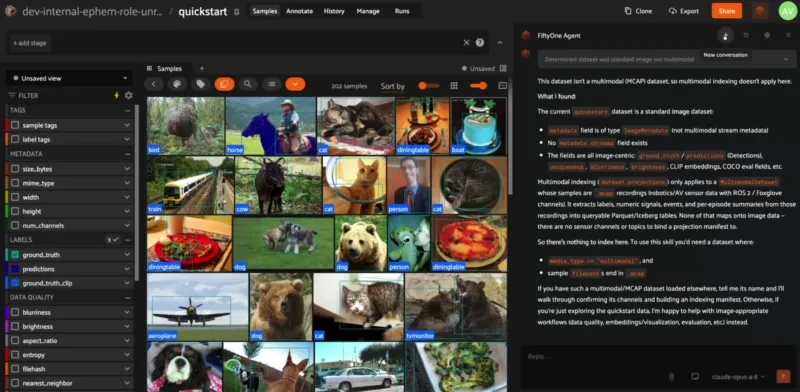Image resolution: width=800 pixels, height=392 pixels.
Task: Click the view bar help question icon
Action: tap(480, 43)
